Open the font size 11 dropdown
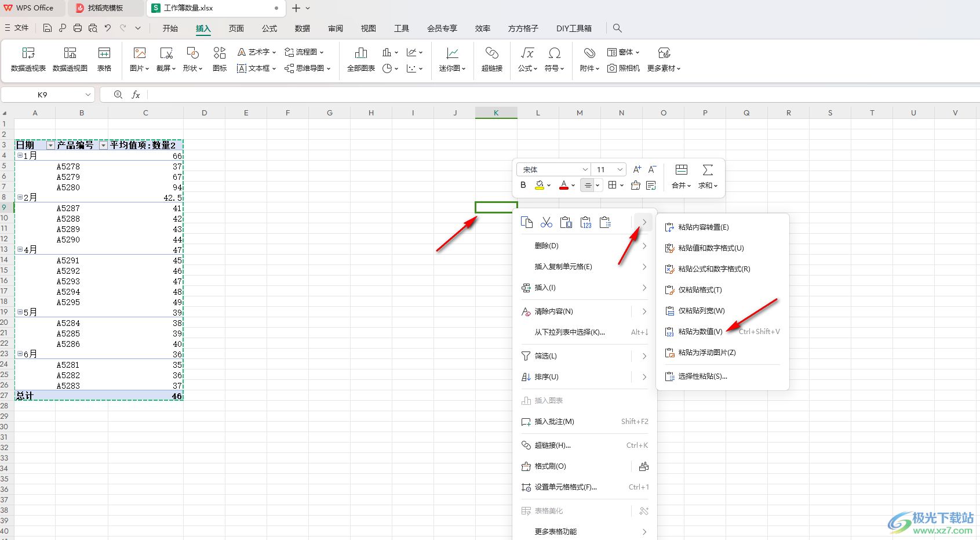Viewport: 980px width, 540px height. point(620,169)
